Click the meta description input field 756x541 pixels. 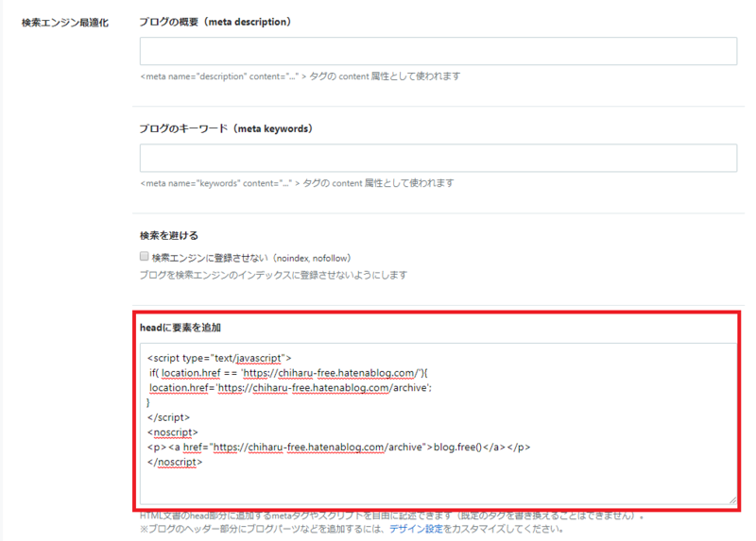[x=438, y=51]
